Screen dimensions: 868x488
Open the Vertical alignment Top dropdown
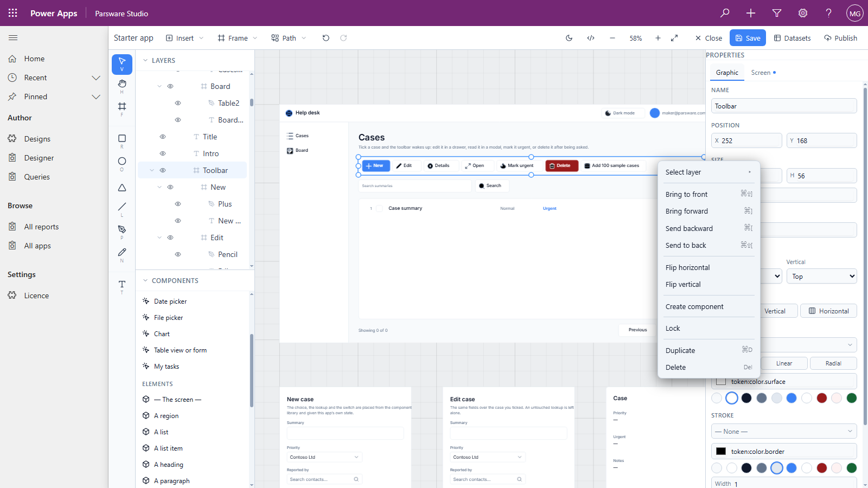point(822,276)
